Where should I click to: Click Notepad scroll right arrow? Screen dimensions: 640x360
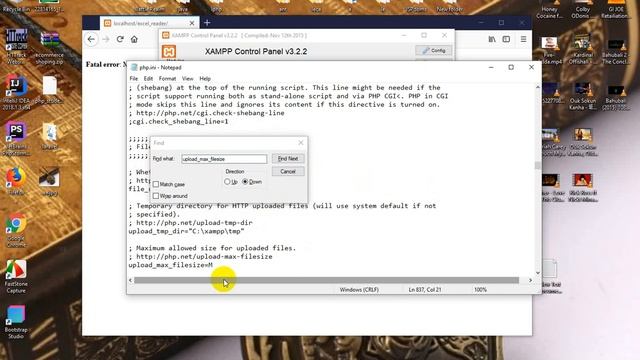[530, 280]
